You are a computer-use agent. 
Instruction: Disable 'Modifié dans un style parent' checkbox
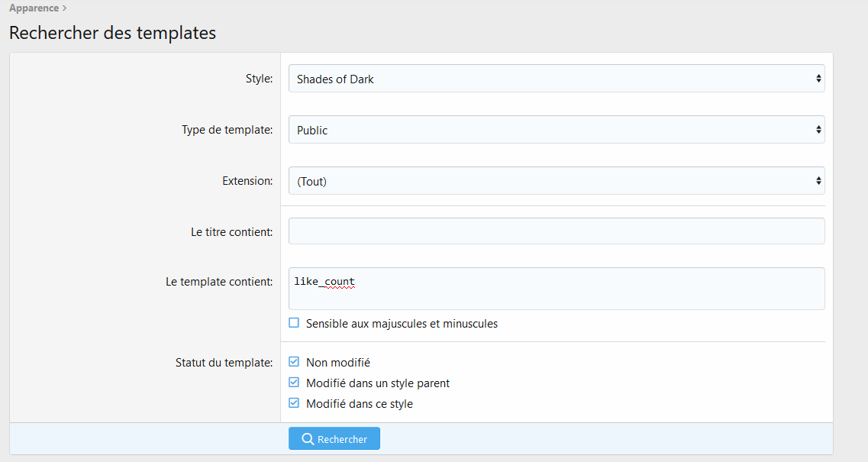pos(294,383)
